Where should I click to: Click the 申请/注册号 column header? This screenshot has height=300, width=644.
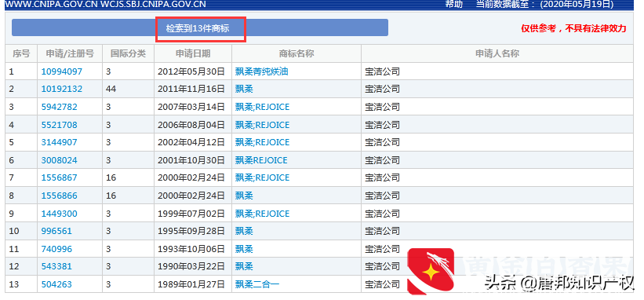tap(70, 53)
